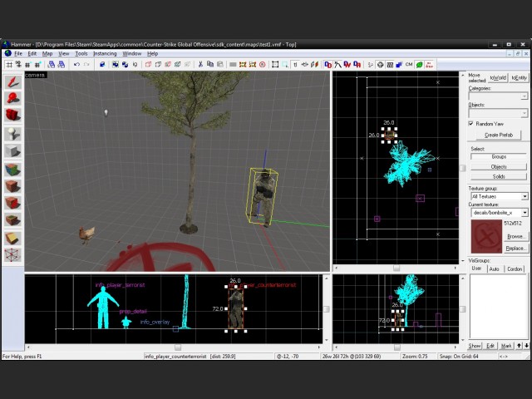This screenshot has width=532, height=399.
Task: Open the Map menu
Action: tap(47, 53)
